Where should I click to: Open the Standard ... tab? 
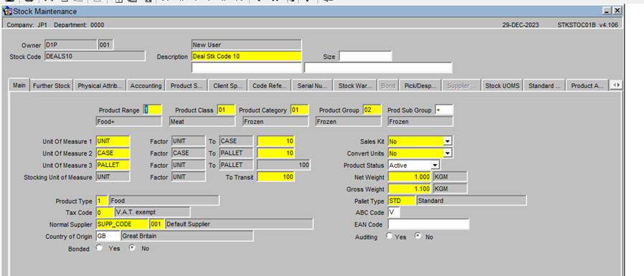click(x=544, y=86)
